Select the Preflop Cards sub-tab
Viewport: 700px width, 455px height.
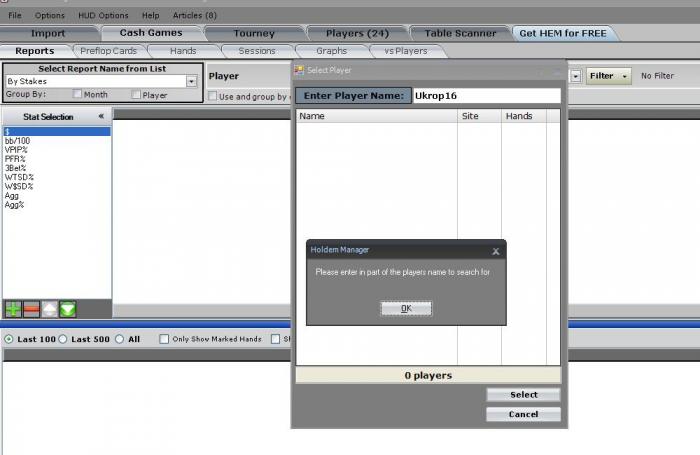tap(108, 51)
